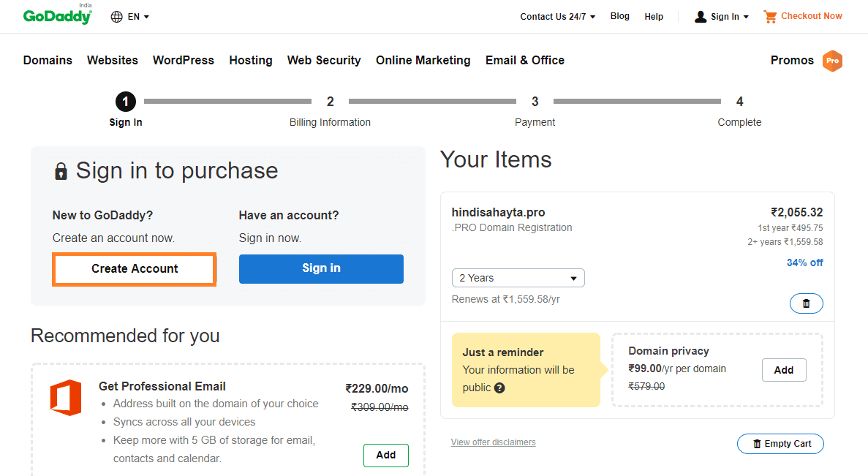Click the Just a reminder heading

point(503,352)
